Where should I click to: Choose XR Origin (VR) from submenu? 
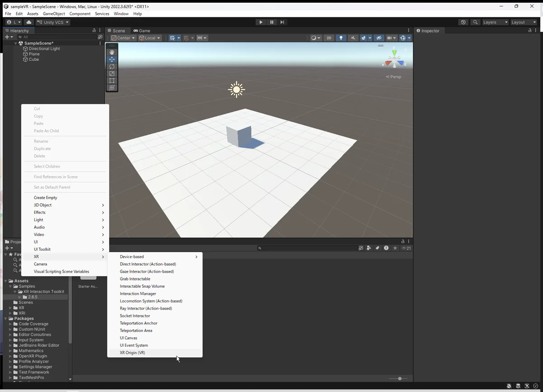pos(133,353)
